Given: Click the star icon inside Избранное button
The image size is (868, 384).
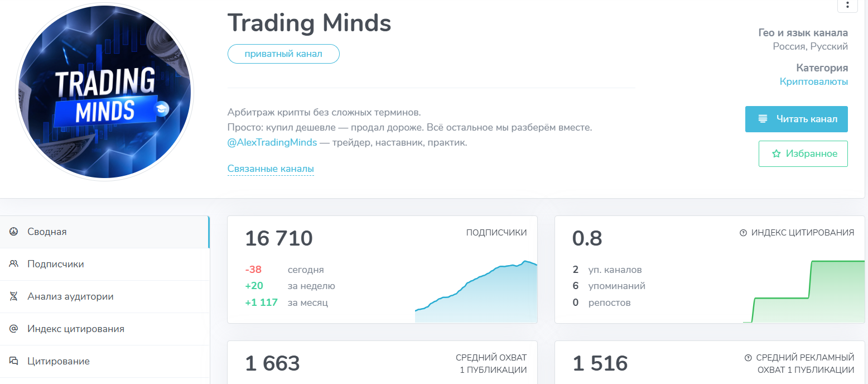Looking at the screenshot, I should click(x=776, y=153).
